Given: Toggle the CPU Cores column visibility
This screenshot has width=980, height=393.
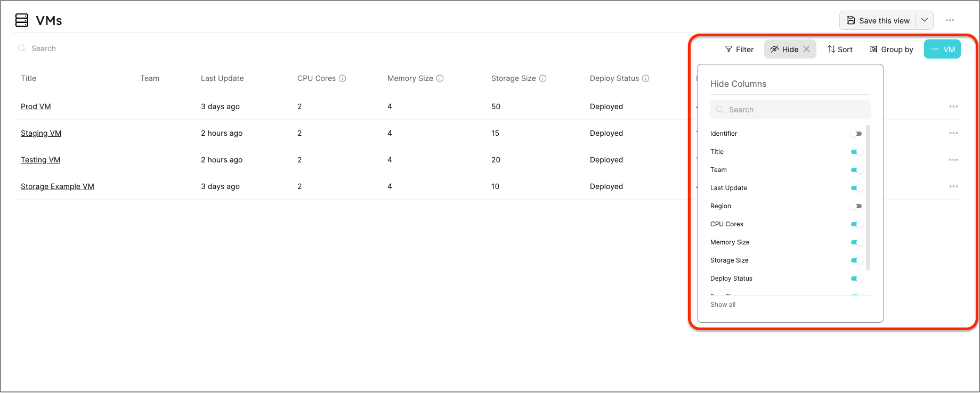Looking at the screenshot, I should [x=856, y=224].
